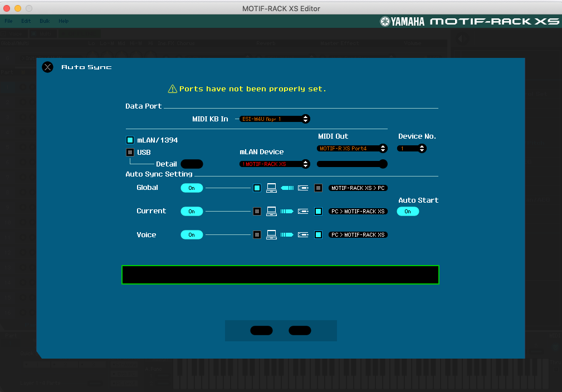This screenshot has width=562, height=392.
Task: Click the rack device icon in Current row
Action: coord(303,212)
